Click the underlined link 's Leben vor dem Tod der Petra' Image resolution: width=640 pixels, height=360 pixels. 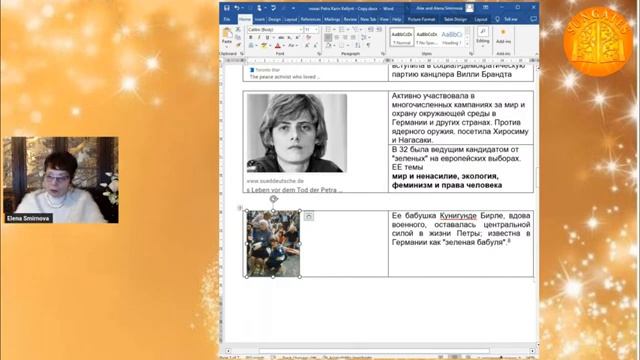point(294,190)
